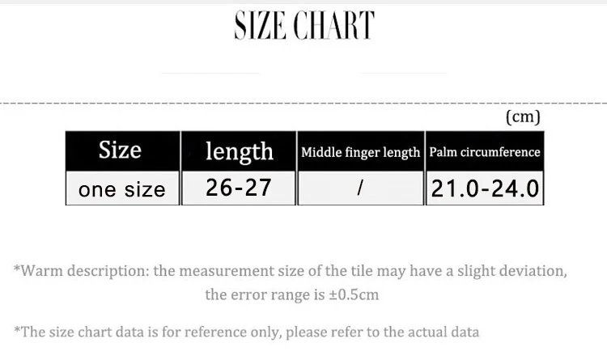Click the Palm circumference header

(485, 151)
